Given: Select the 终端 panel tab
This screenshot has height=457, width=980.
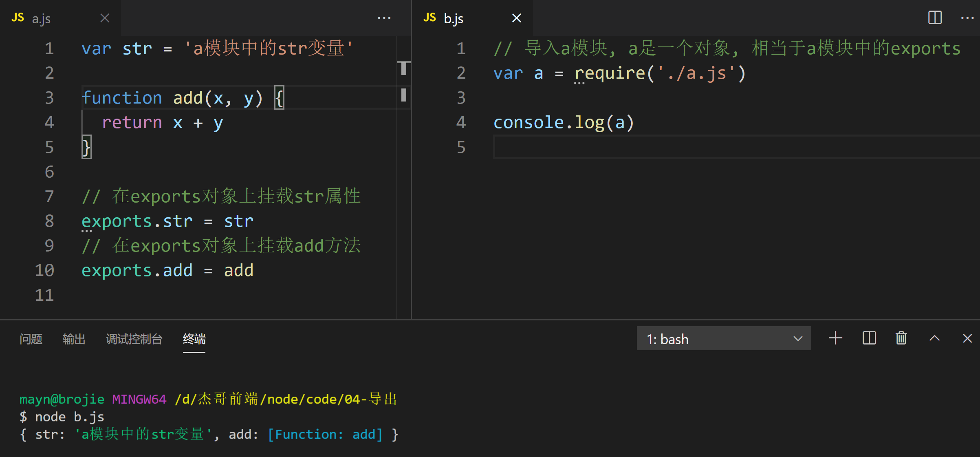Looking at the screenshot, I should 194,339.
